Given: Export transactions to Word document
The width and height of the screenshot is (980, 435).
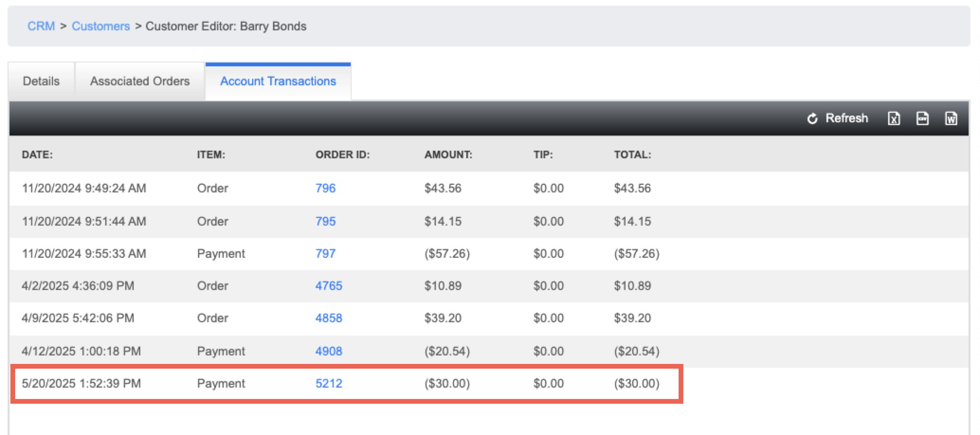Looking at the screenshot, I should [x=951, y=118].
